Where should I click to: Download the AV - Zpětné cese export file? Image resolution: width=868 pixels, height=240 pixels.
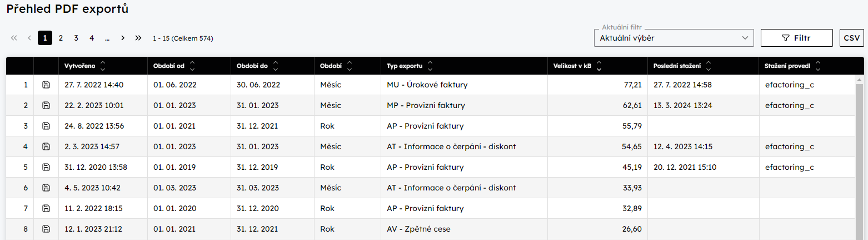point(46,229)
